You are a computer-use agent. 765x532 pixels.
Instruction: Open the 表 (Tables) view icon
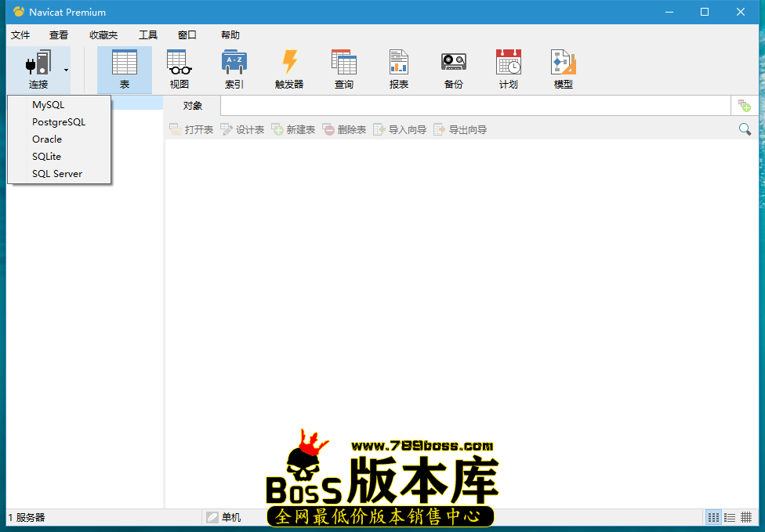(124, 69)
